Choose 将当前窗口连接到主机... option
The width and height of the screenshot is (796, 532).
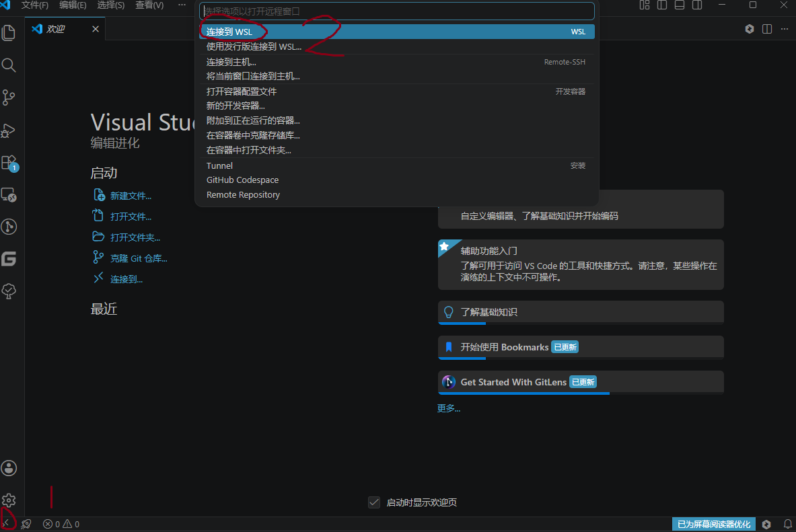coord(396,76)
